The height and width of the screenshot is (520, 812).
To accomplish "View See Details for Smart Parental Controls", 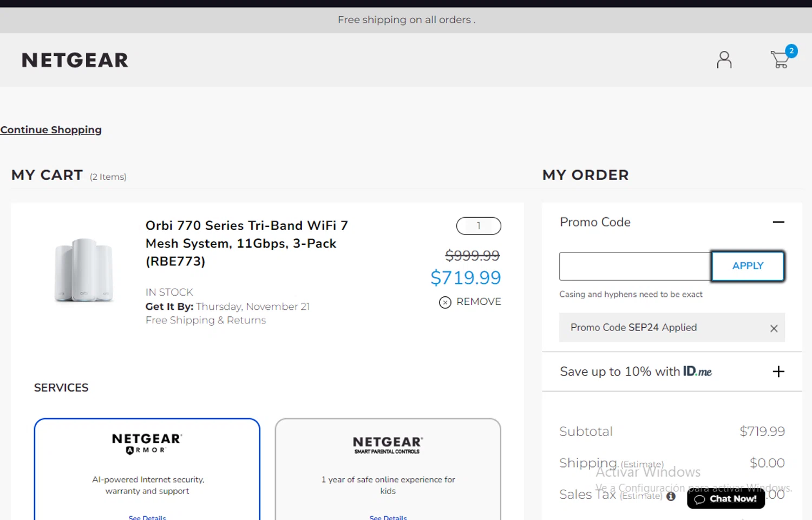I will tap(388, 517).
